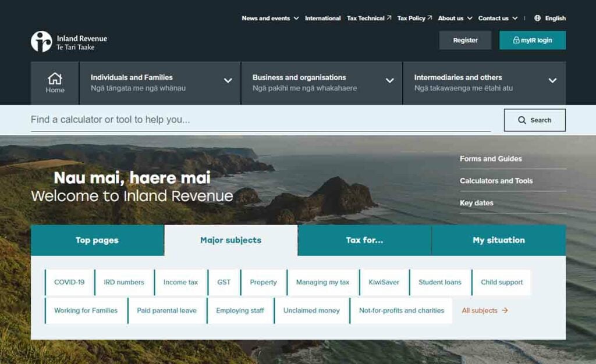The height and width of the screenshot is (364, 596).
Task: Open Calculators and Tools link
Action: pyautogui.click(x=496, y=181)
